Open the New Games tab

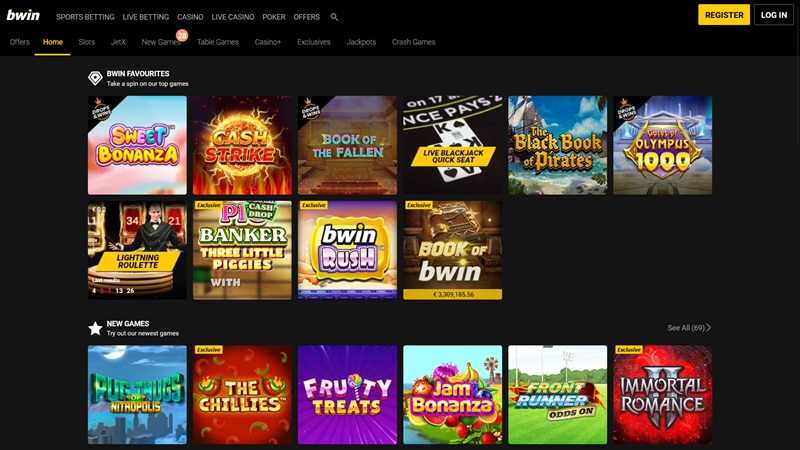pyautogui.click(x=161, y=42)
